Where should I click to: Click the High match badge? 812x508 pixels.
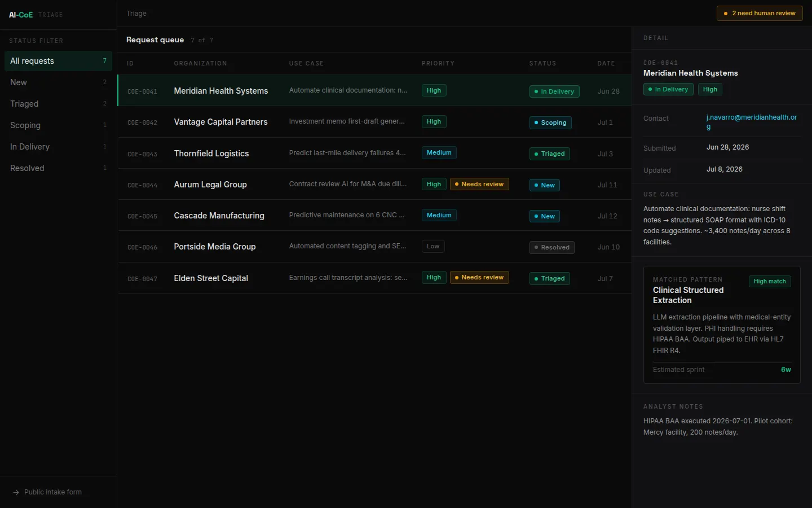pos(770,281)
